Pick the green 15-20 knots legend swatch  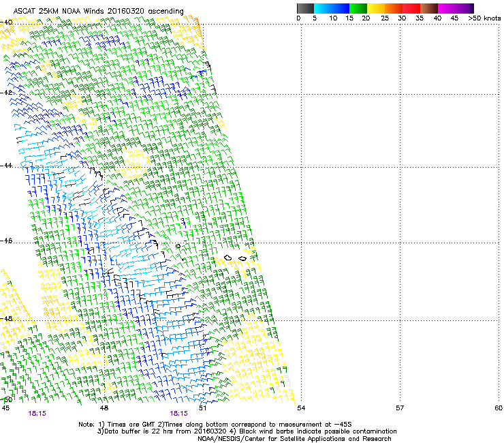[358, 8]
